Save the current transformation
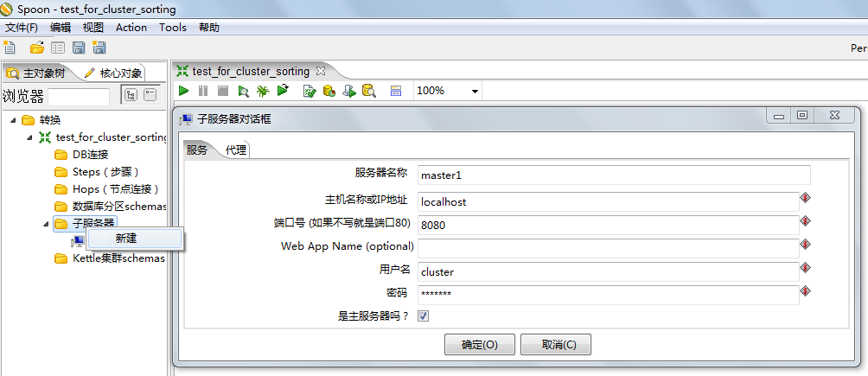The height and width of the screenshot is (376, 868). (79, 48)
